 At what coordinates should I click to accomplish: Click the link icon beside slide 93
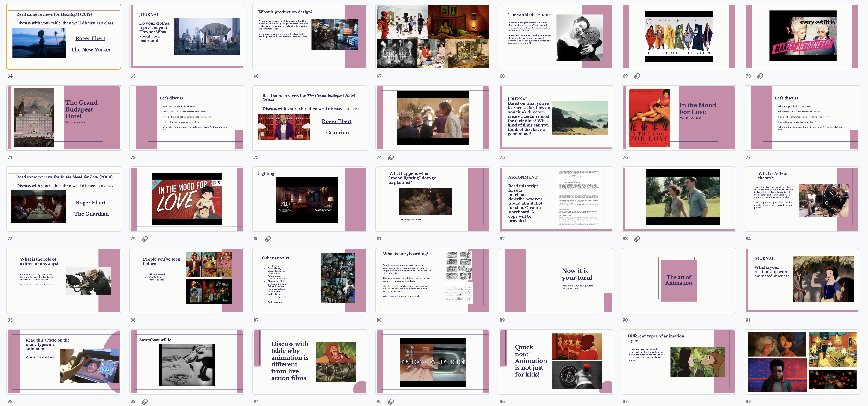145,401
